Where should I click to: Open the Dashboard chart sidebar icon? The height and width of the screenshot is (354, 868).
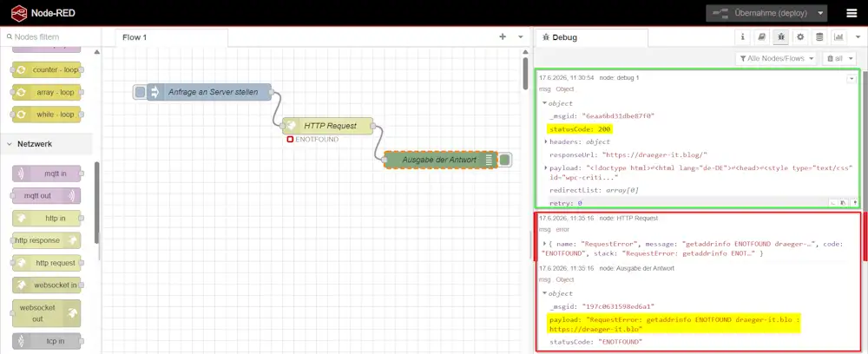point(839,37)
